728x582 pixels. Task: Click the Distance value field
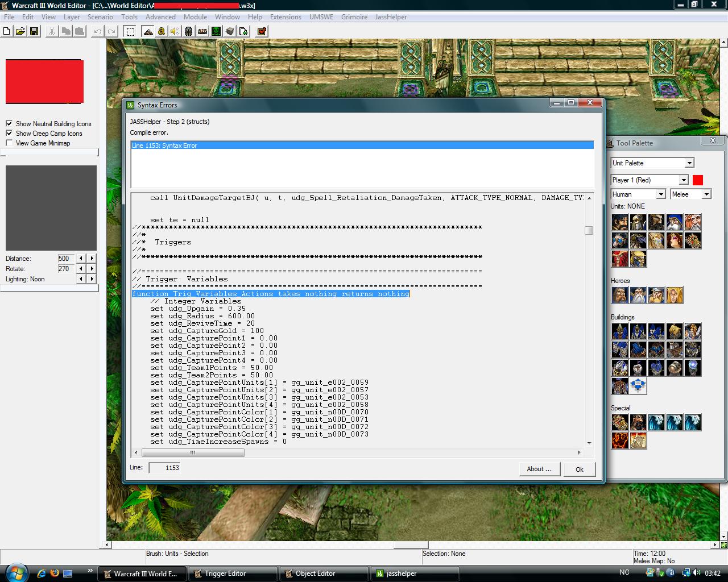[x=65, y=258]
